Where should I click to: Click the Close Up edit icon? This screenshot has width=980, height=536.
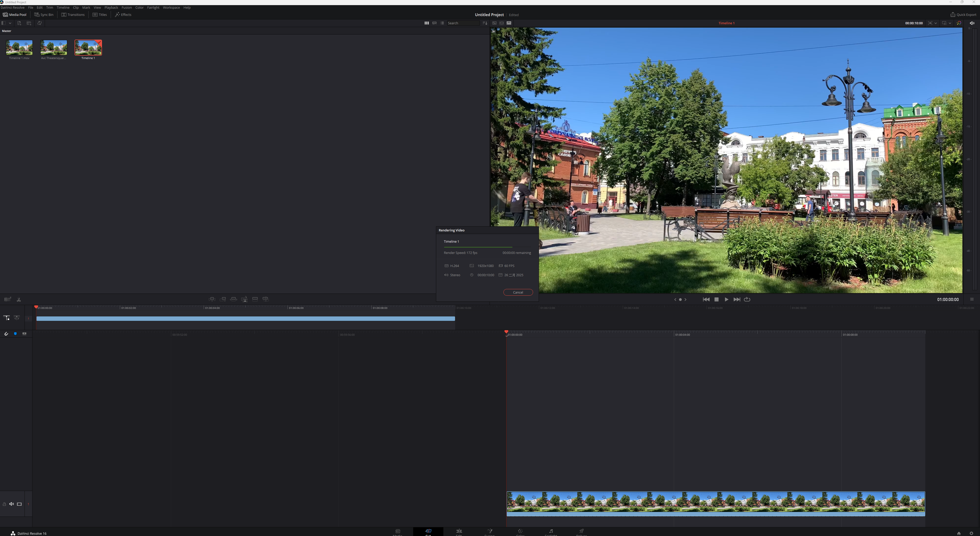(x=244, y=299)
